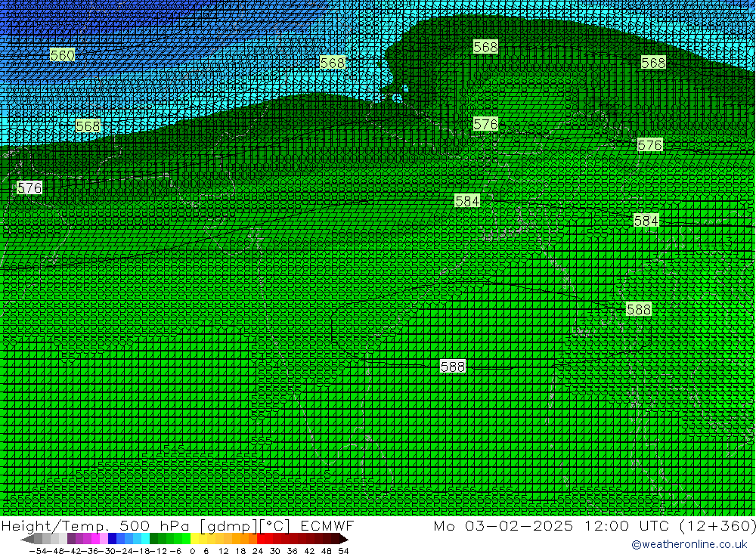This screenshot has width=756, height=554.
Task: Pick the cyan swatch at -18 on legend
Action: click(x=146, y=539)
